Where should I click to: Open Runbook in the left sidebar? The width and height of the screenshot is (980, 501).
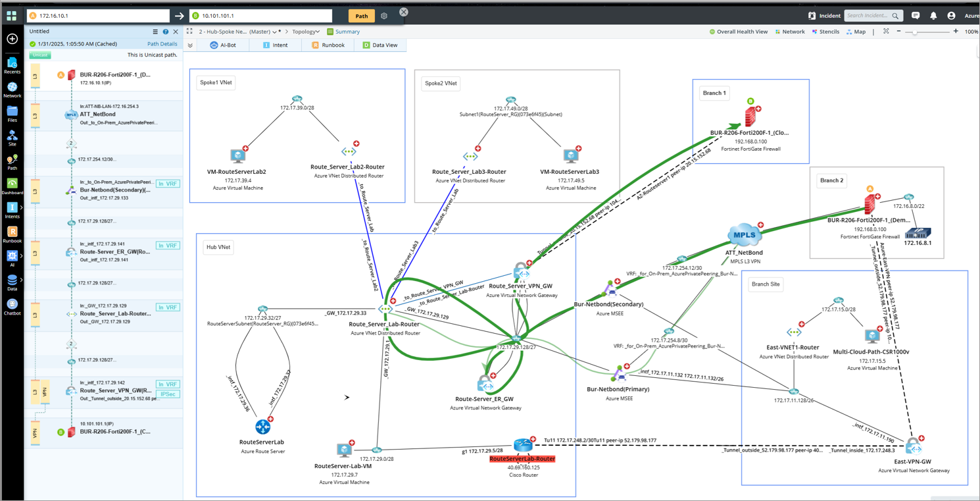(12, 234)
